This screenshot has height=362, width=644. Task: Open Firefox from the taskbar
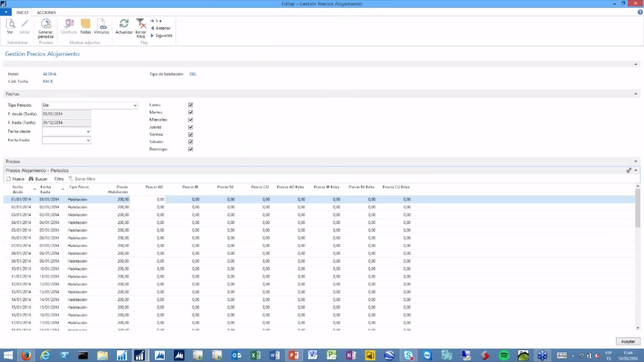point(26,355)
